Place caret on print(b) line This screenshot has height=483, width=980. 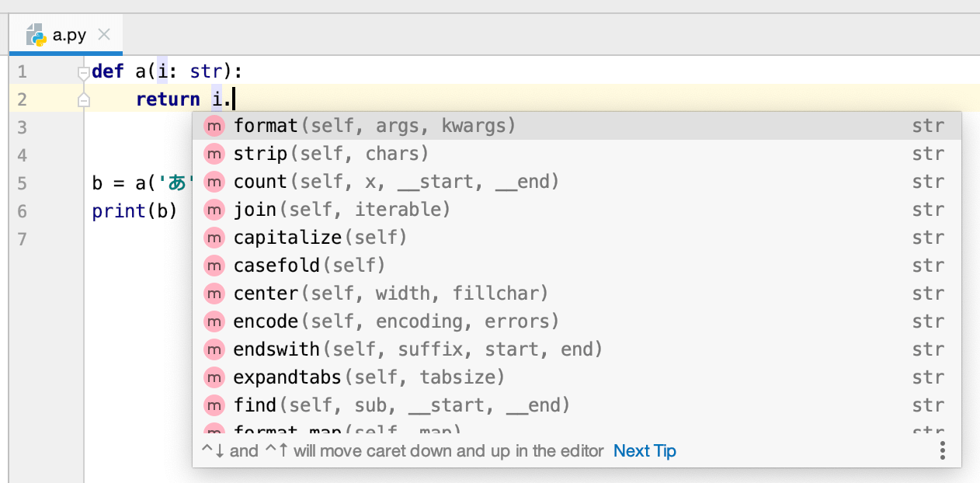tap(134, 211)
